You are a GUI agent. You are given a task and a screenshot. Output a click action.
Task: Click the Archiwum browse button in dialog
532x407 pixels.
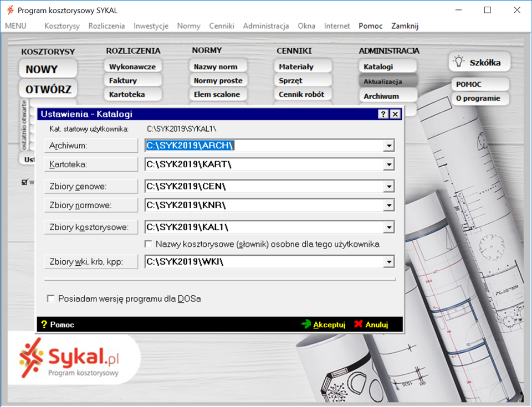pos(91,146)
